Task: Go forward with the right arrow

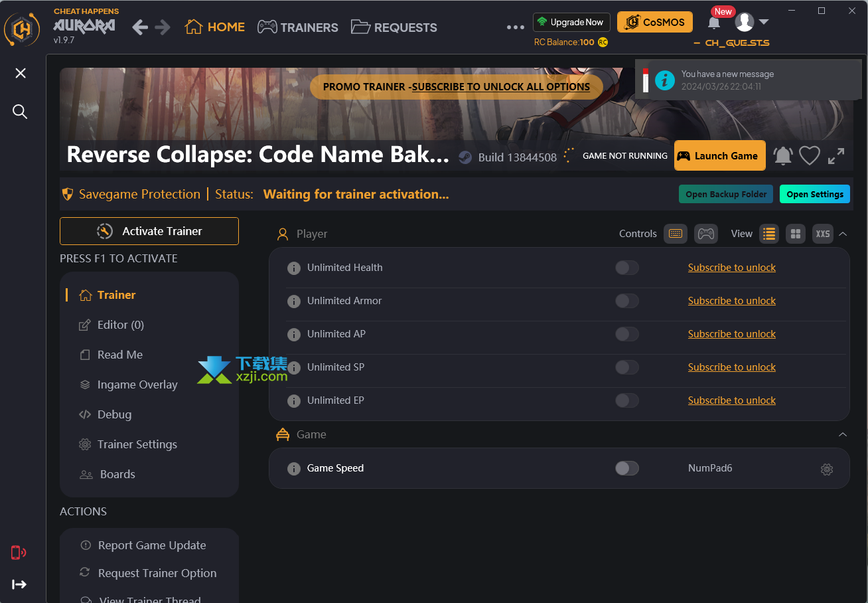Action: 163,27
